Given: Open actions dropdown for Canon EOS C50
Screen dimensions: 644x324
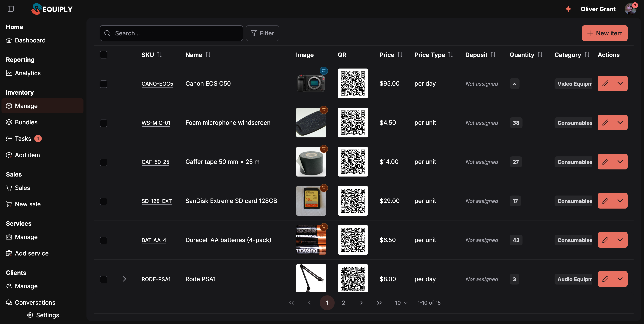Looking at the screenshot, I should [x=620, y=83].
